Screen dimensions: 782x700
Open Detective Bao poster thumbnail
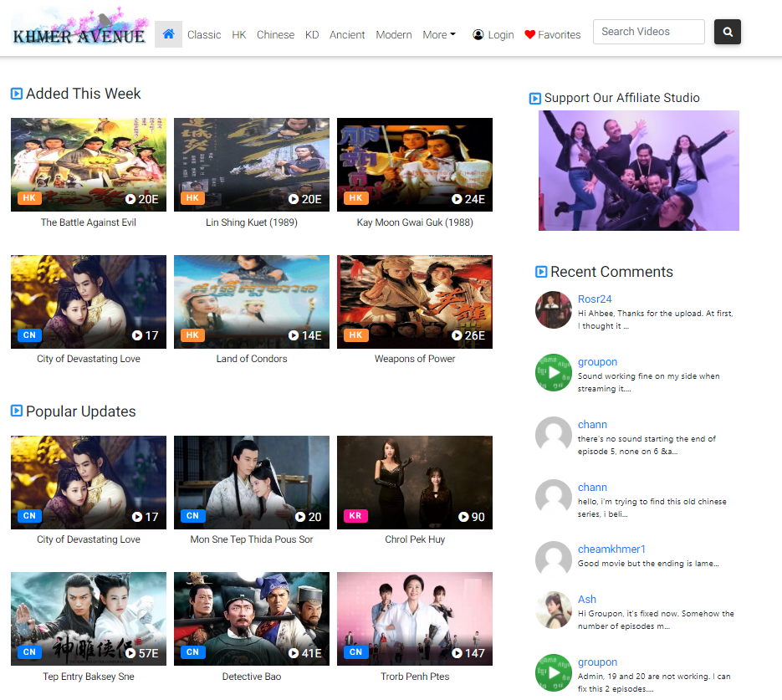coord(252,619)
